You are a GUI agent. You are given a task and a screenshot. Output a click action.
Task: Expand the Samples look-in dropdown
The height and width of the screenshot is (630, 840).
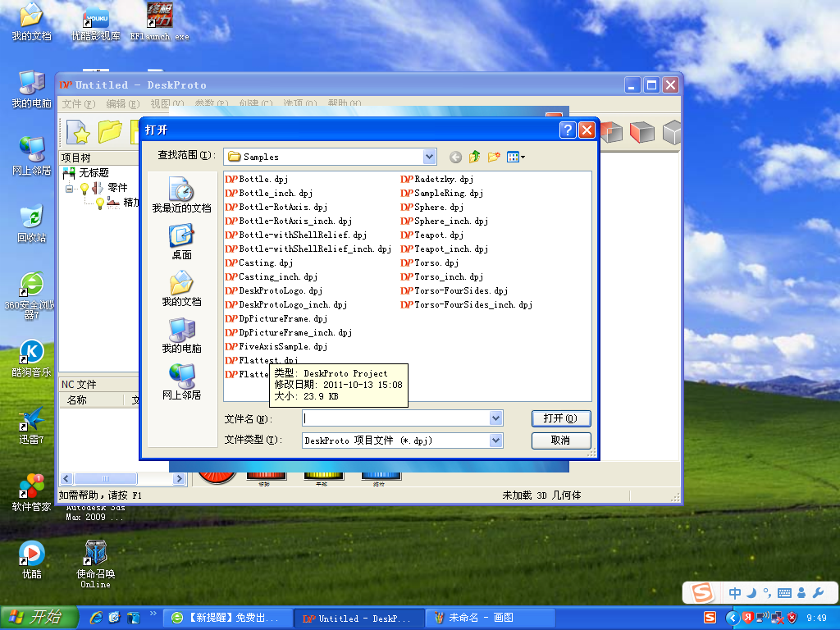tap(429, 157)
